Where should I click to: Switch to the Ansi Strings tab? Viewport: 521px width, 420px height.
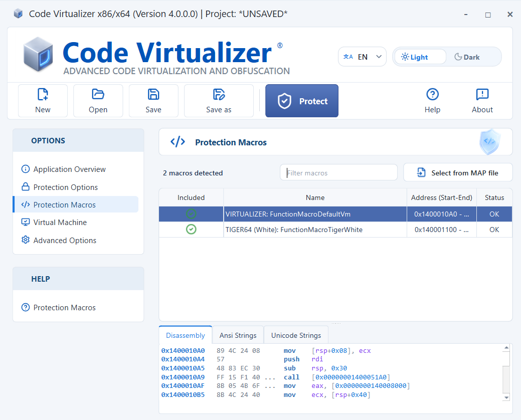(x=238, y=335)
